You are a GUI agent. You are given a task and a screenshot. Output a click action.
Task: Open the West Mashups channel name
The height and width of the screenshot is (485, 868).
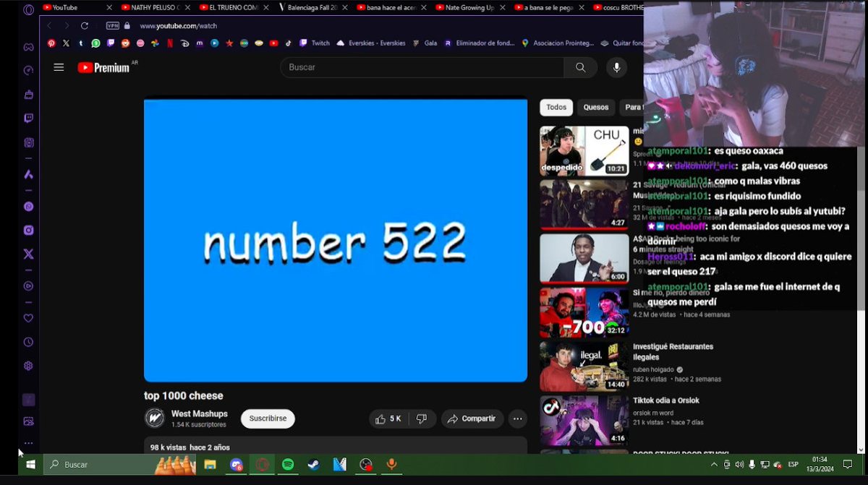(x=199, y=413)
